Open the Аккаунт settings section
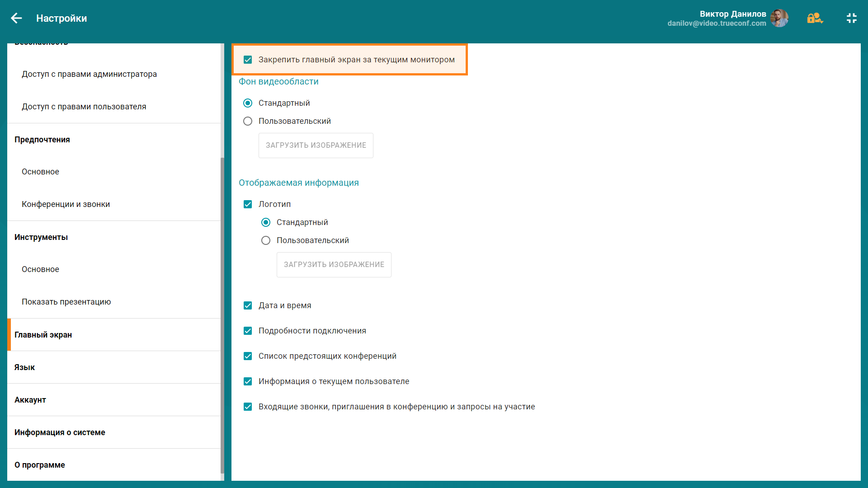This screenshot has height=488, width=868. click(114, 400)
